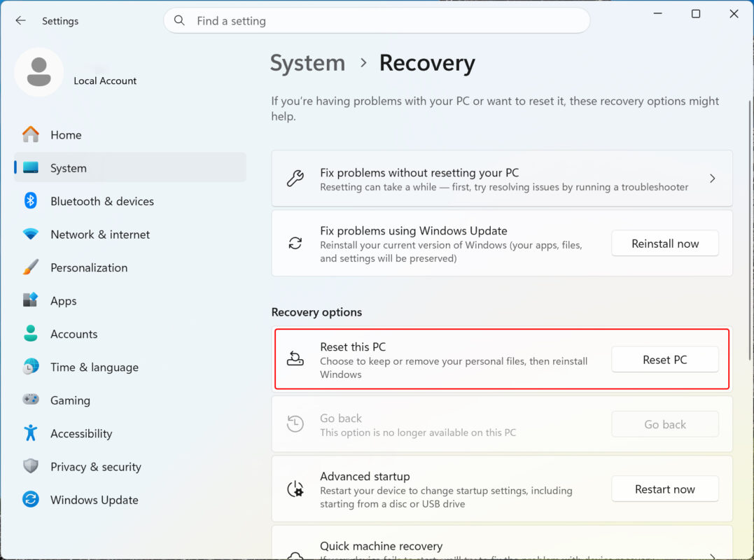
Task: Minimize the Settings window
Action: [x=658, y=13]
